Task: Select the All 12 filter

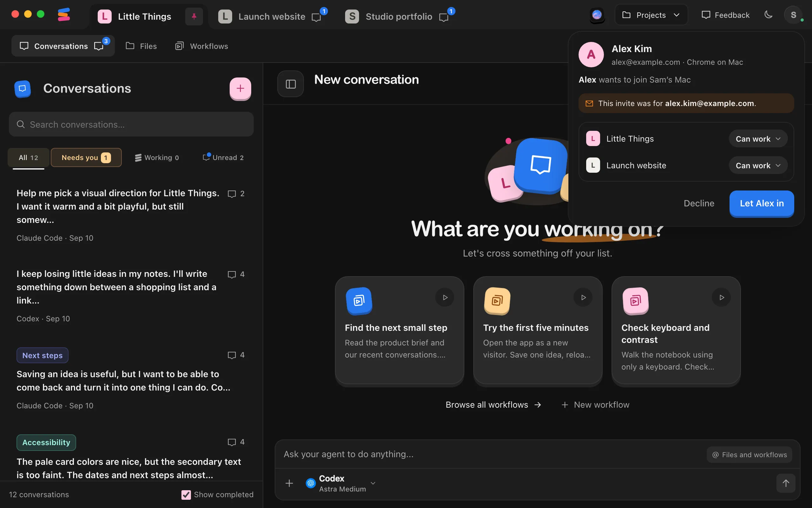Action: pyautogui.click(x=29, y=157)
